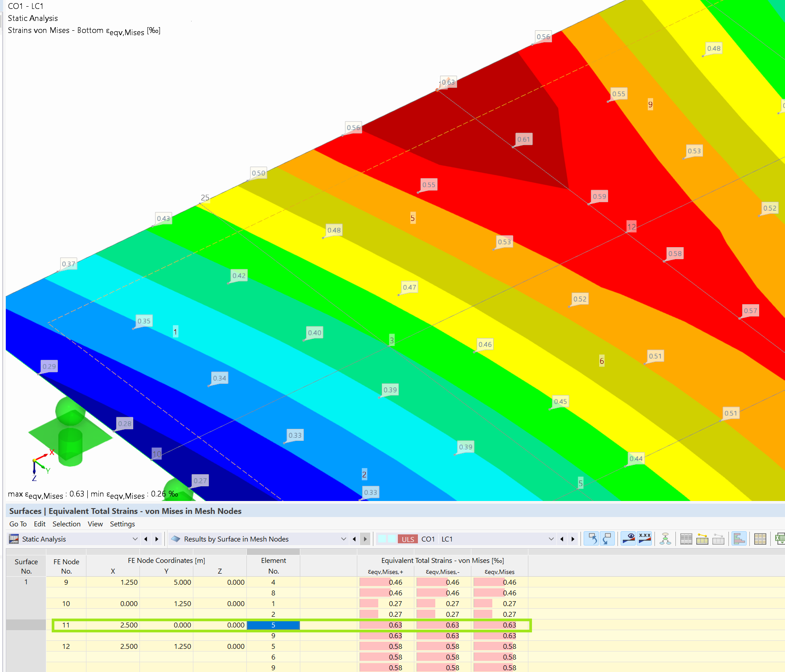Screen dimensions: 785x672
Task: Toggle the result values eye-visibility icon
Action: click(x=628, y=539)
